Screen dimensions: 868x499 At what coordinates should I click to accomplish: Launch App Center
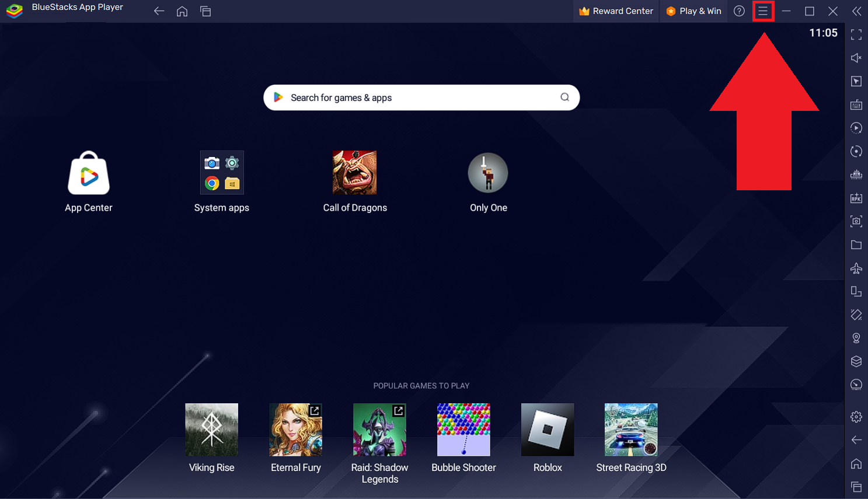point(89,182)
